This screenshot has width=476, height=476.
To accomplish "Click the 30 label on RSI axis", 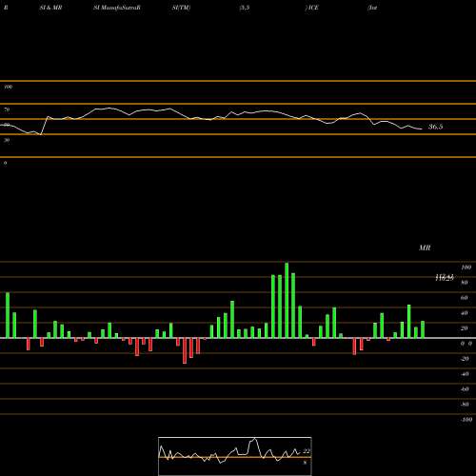I will (7, 140).
